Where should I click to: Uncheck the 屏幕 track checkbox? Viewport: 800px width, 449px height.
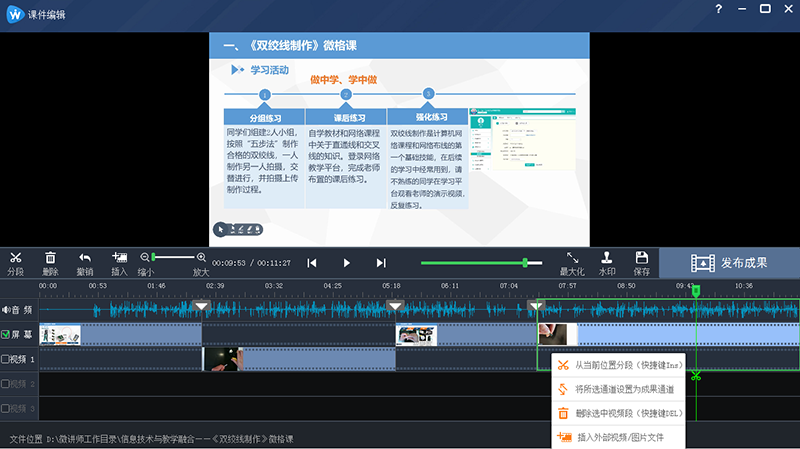[x=6, y=334]
